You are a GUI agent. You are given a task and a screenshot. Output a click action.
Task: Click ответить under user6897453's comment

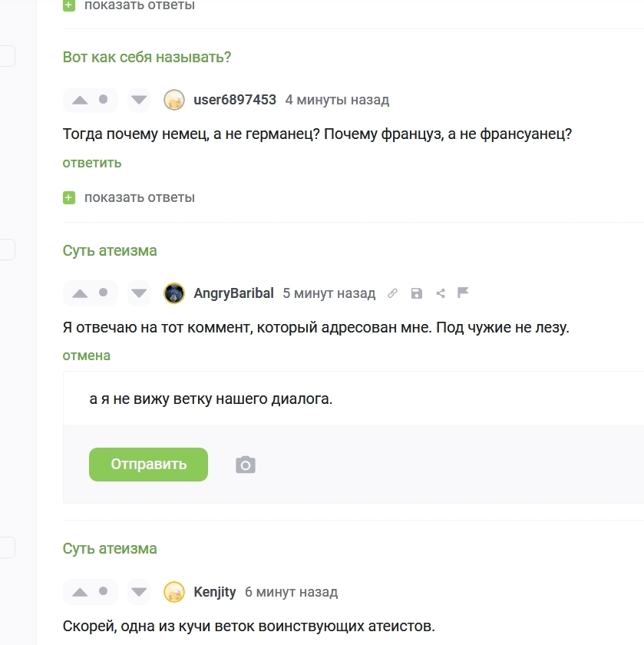tap(92, 163)
